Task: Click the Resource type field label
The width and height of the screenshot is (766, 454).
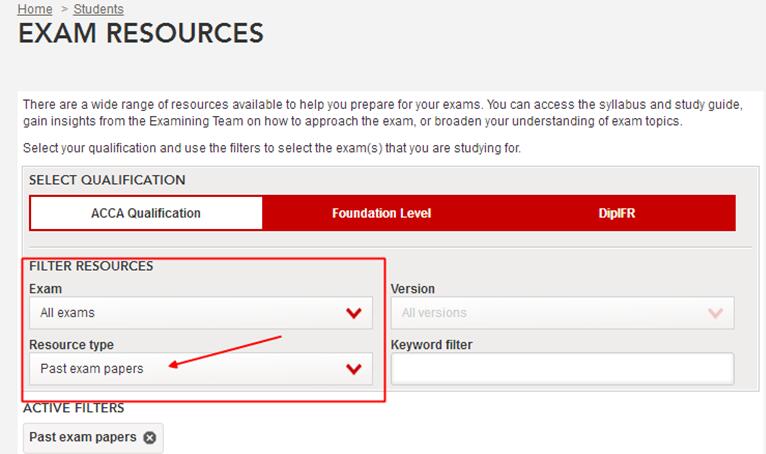Action: [71, 345]
